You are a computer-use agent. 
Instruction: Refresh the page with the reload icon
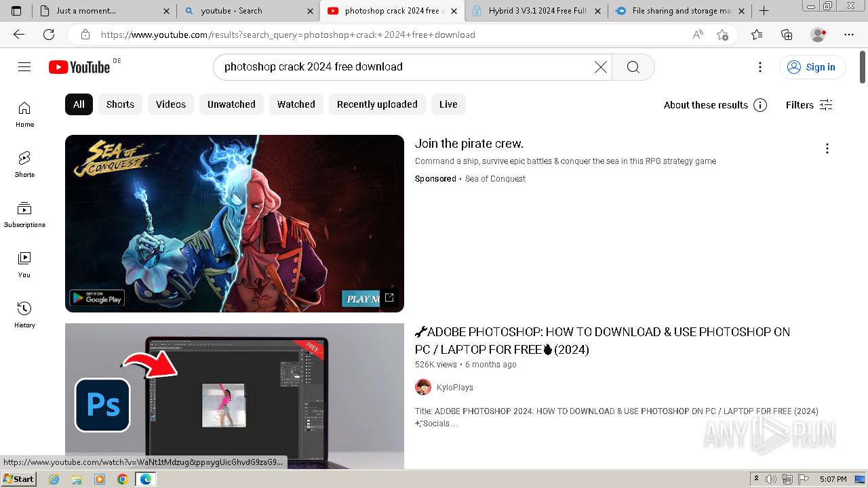pos(49,35)
